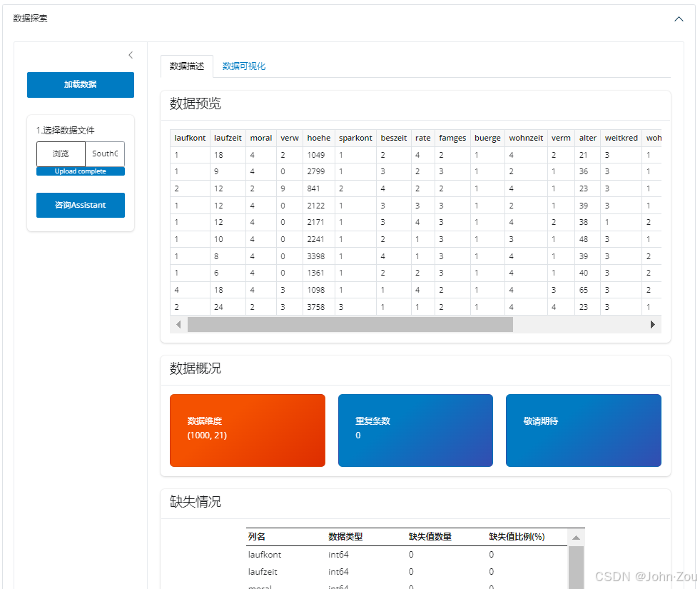Click the hoehe cell with value 1049

coord(319,155)
